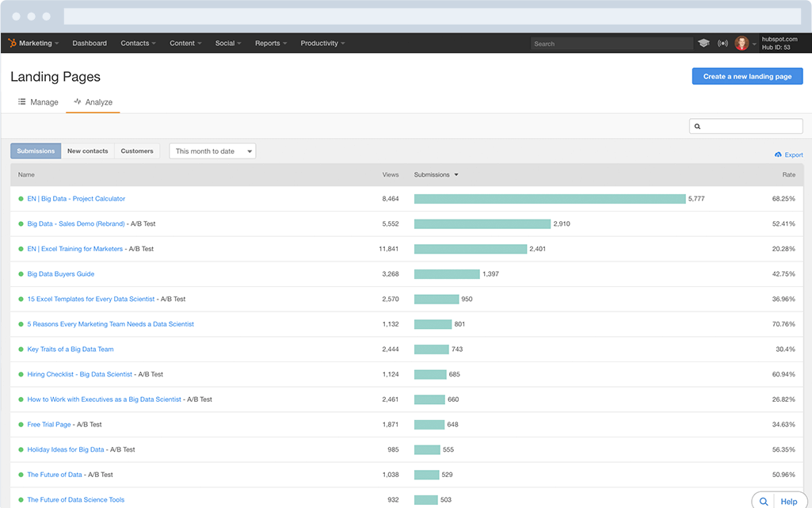812x508 pixels.
Task: Open 15 Excel Templates for Every Data Scientist
Action: (90, 300)
